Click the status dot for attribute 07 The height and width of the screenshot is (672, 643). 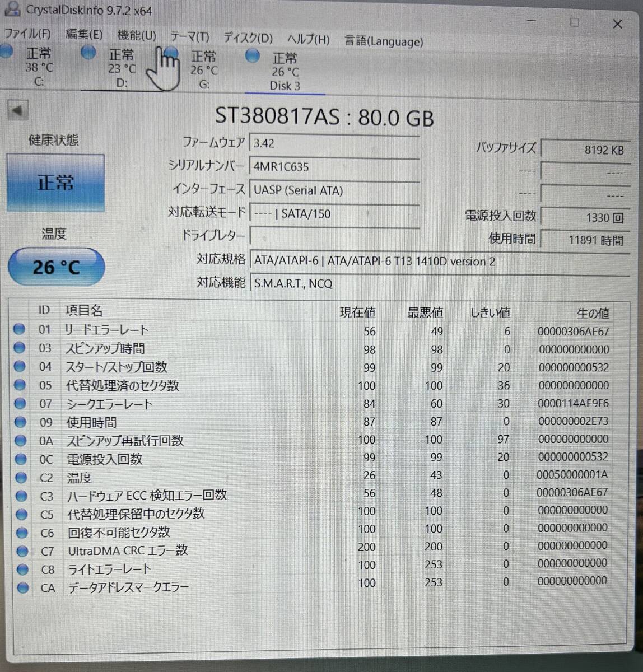tap(20, 403)
